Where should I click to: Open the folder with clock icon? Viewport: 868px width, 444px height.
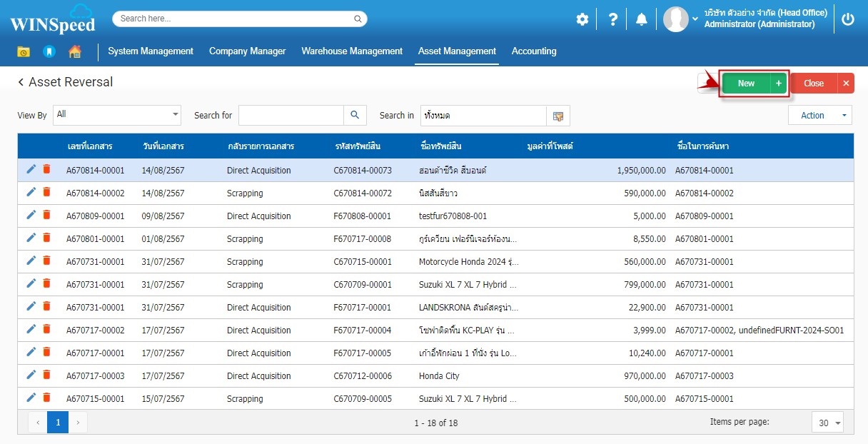[24, 51]
